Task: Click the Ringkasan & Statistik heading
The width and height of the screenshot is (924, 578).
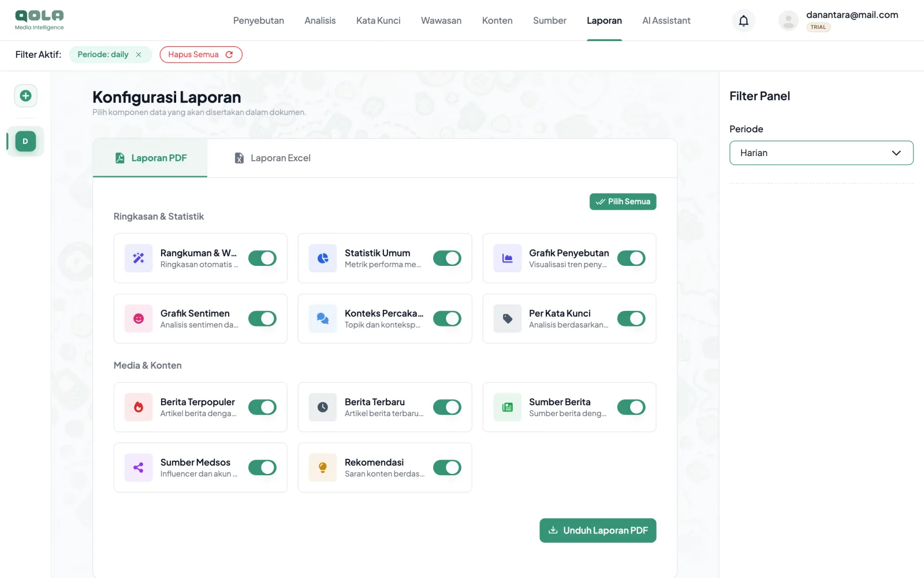Action: pyautogui.click(x=159, y=217)
